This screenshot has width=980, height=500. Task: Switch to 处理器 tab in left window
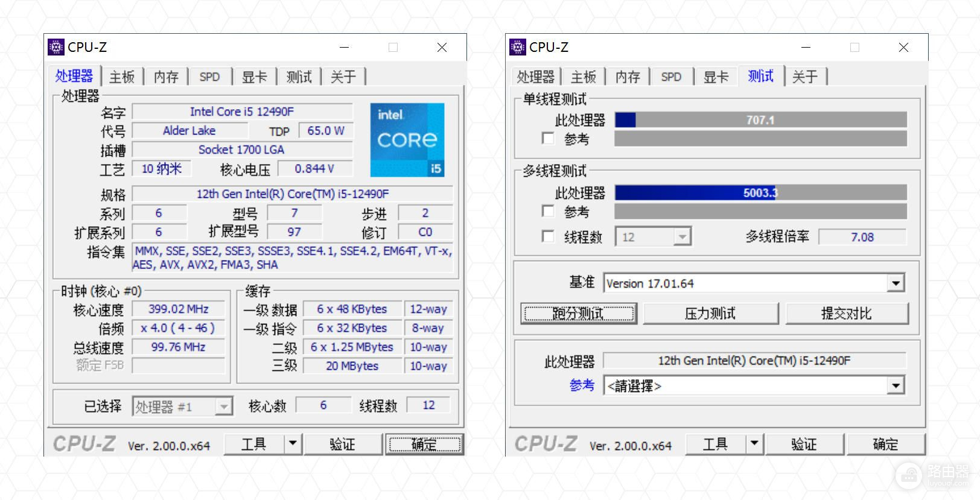[x=74, y=76]
